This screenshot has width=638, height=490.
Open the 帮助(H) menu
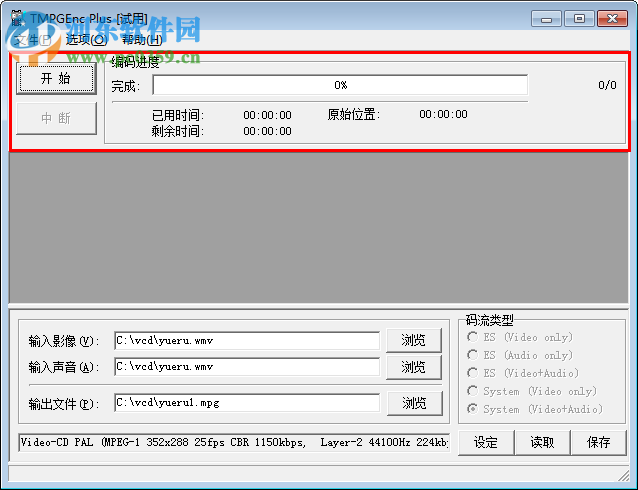coord(142,39)
